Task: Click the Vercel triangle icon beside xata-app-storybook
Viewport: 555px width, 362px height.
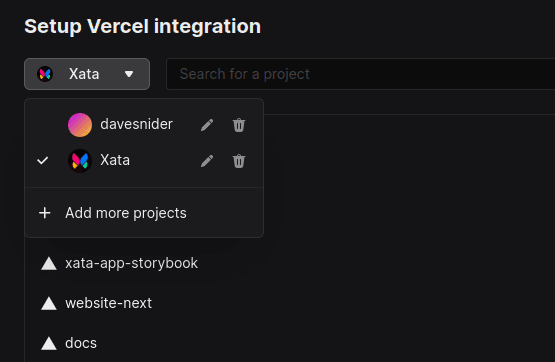Action: point(49,264)
